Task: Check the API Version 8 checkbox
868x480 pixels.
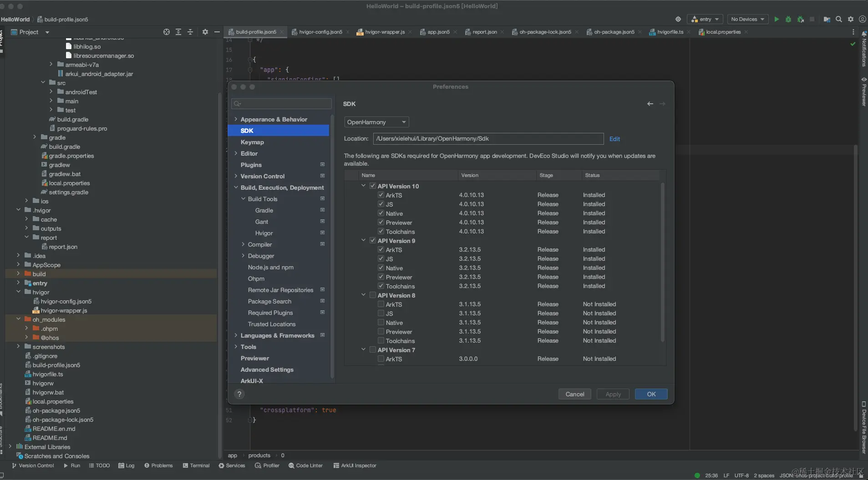Action: tap(373, 295)
